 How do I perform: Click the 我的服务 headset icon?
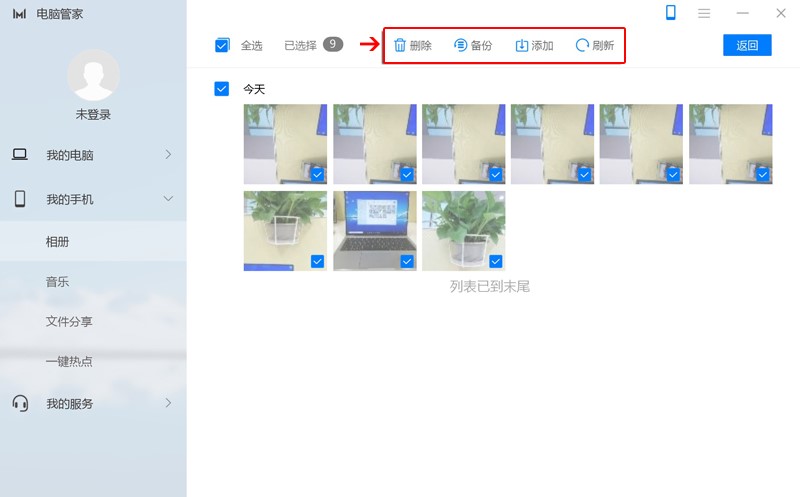(20, 403)
